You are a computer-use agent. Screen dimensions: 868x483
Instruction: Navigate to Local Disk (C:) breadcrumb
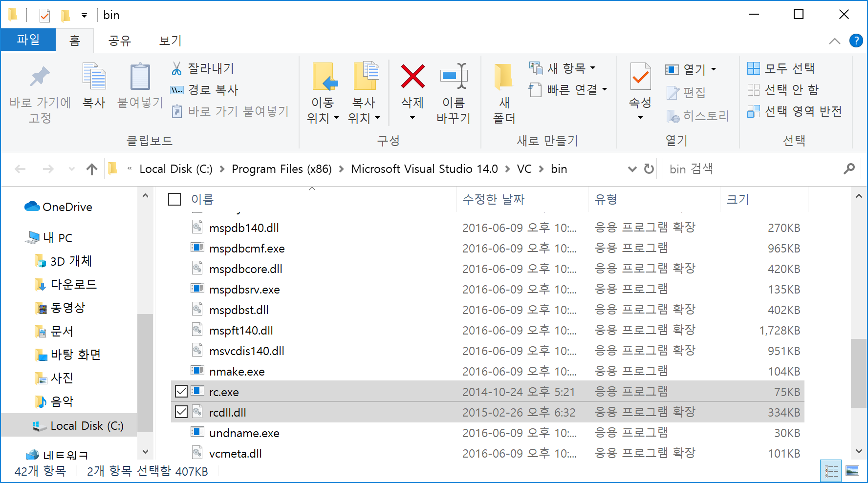(x=176, y=169)
